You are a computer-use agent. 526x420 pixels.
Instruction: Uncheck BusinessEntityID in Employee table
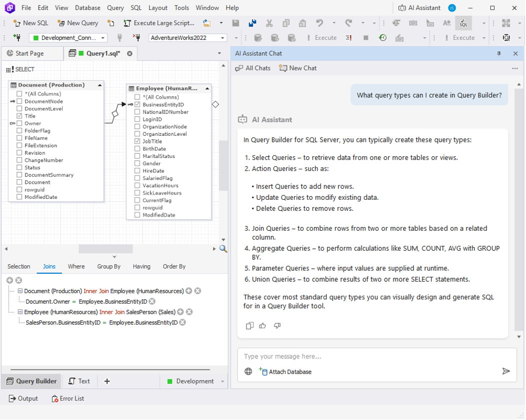point(137,104)
